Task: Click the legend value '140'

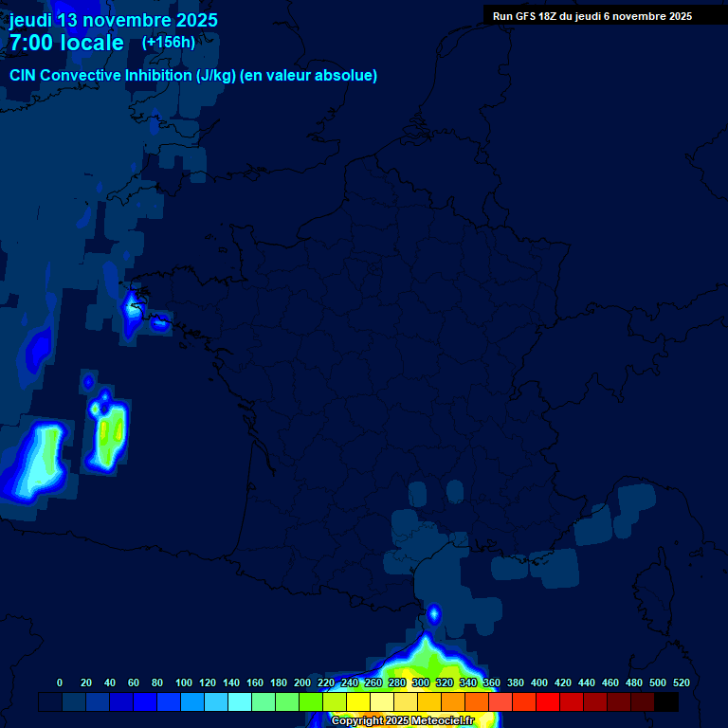Action: (x=231, y=682)
